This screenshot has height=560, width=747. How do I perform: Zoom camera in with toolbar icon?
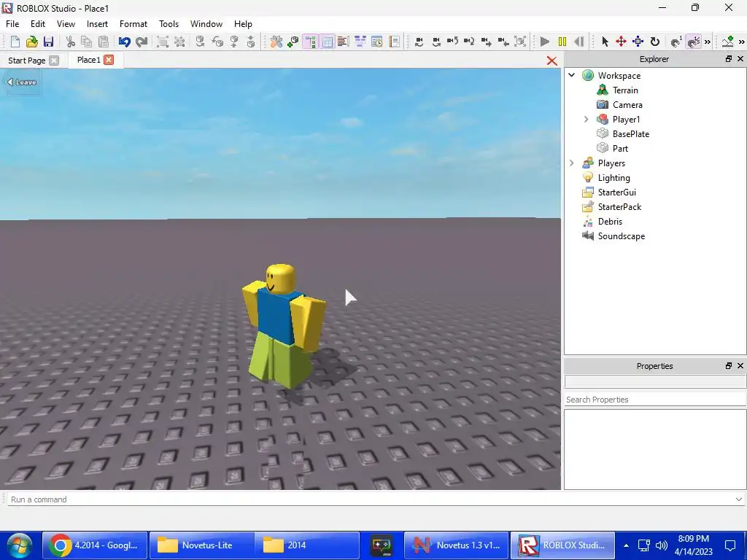pos(487,42)
